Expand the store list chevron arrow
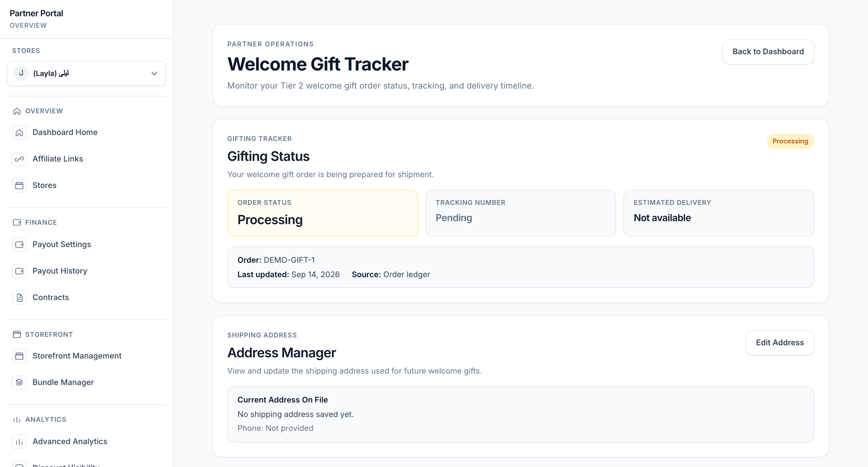 click(x=154, y=74)
